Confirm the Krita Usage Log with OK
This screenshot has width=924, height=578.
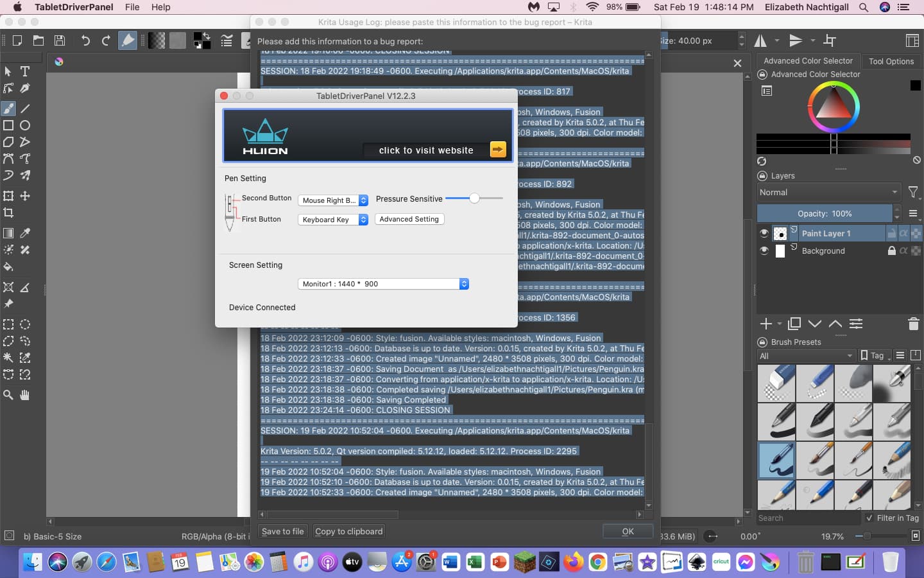[x=628, y=531]
